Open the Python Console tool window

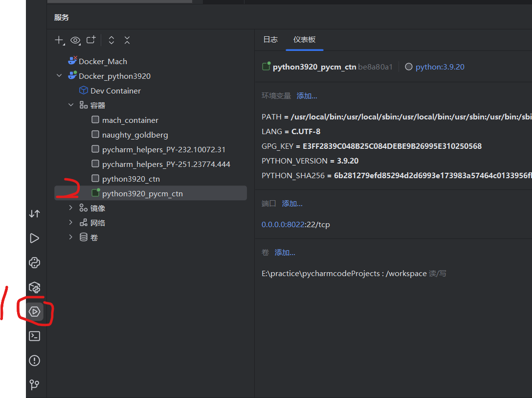(x=34, y=263)
